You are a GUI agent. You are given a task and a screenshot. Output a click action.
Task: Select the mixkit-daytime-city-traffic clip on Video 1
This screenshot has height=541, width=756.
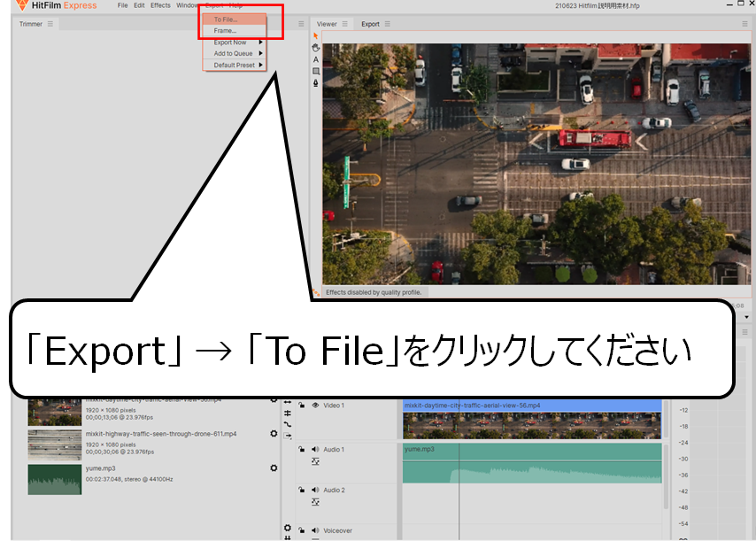pos(532,419)
